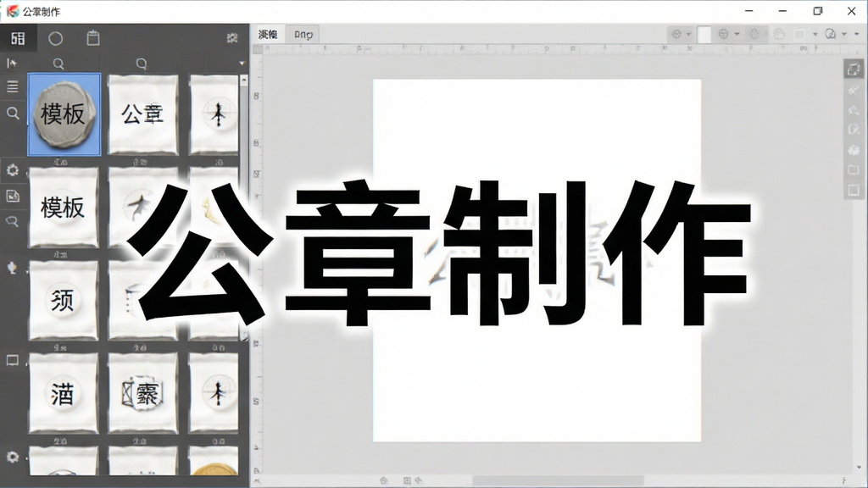
Task: Click the monitor screen icon in left sidebar
Action: [12, 361]
